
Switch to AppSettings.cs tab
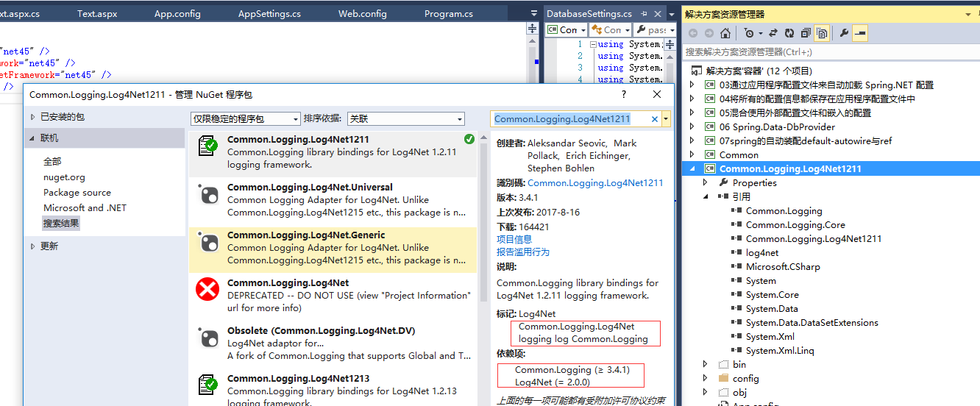pos(269,14)
